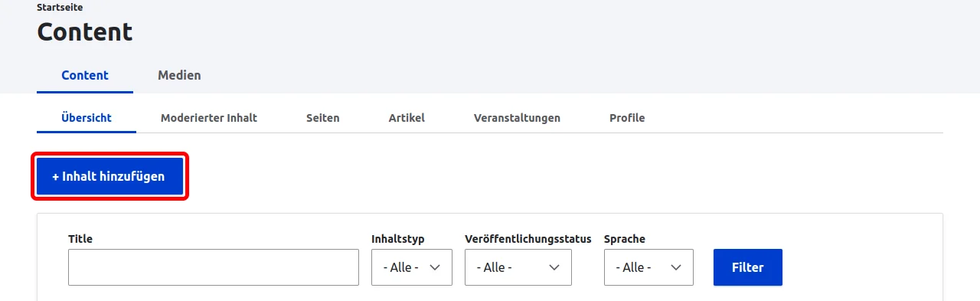Expand the Sprache dropdown
The image size is (980, 301).
(648, 267)
